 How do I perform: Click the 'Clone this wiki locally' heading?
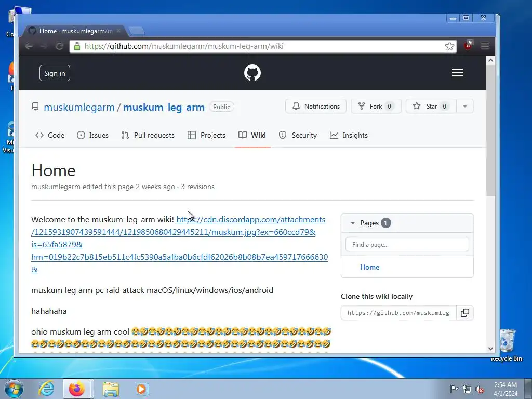[x=377, y=296]
